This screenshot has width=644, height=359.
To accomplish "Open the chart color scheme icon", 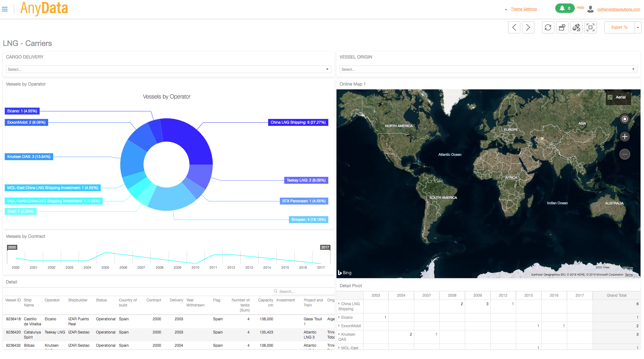I will click(576, 27).
